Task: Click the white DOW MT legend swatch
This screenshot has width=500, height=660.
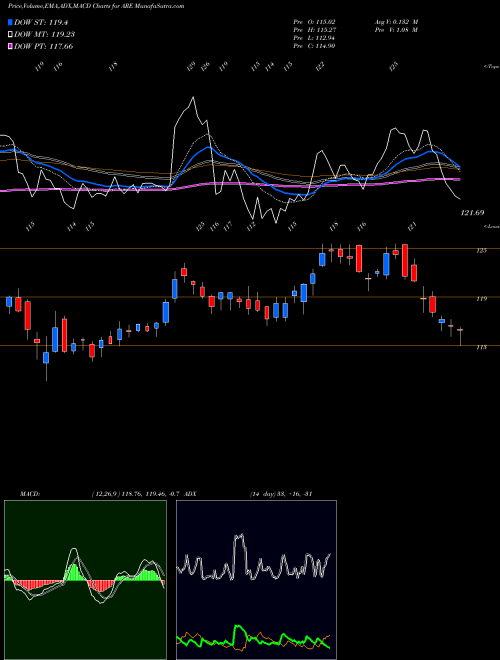Action: 10,35
